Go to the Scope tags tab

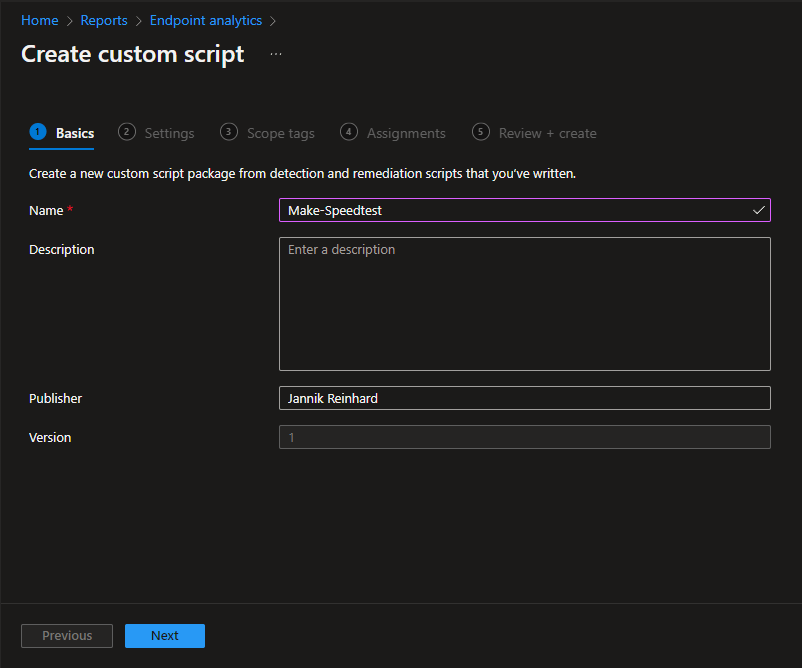[280, 133]
